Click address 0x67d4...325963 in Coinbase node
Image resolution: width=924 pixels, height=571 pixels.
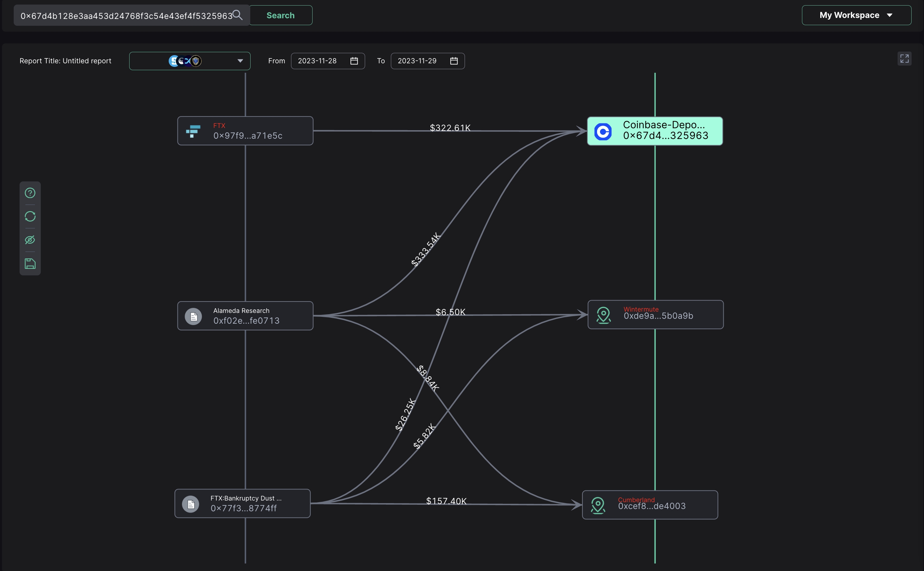coord(666,136)
